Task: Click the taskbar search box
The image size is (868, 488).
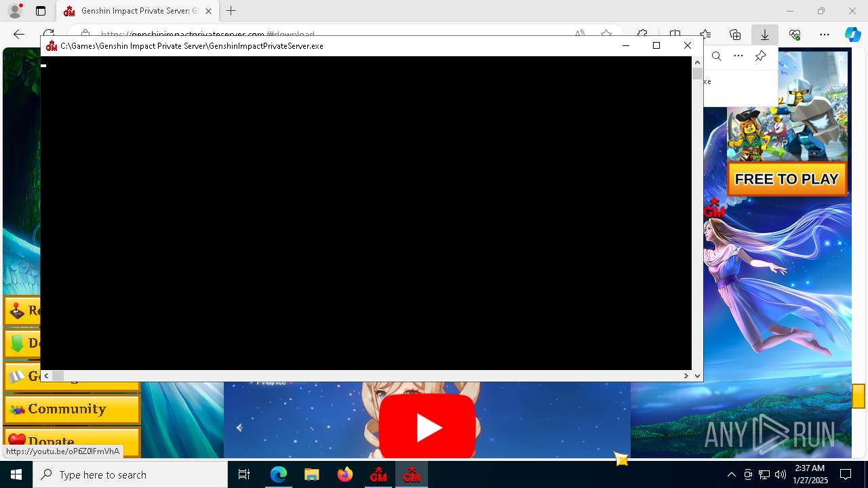Action: click(130, 474)
